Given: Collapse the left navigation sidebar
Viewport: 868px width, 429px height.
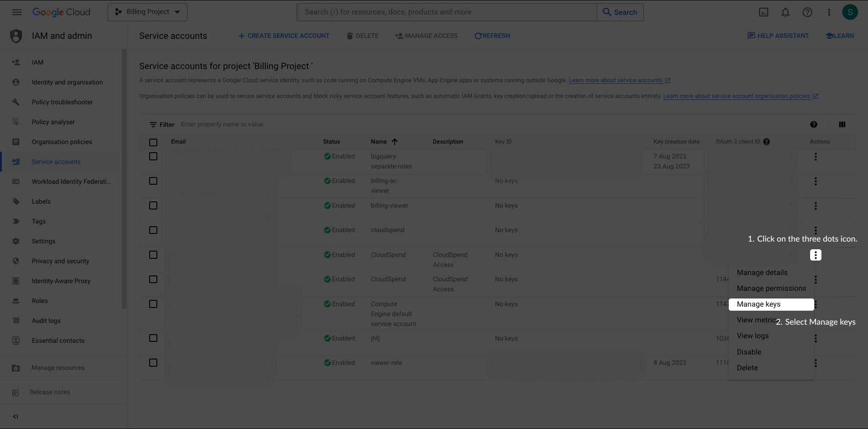Looking at the screenshot, I should (16, 416).
